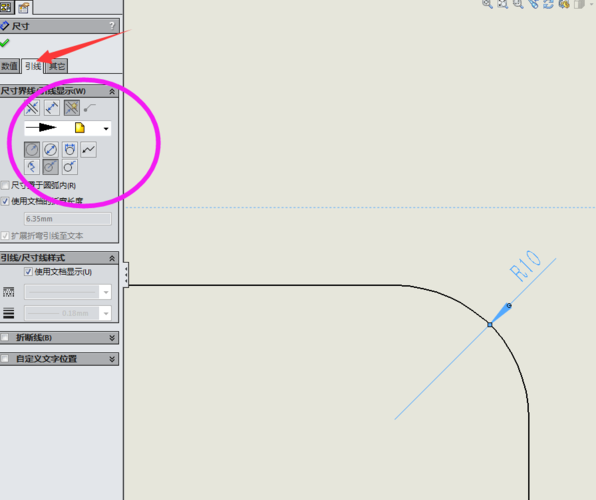Collapse the 引线/尺寸线样式 section
This screenshot has width=596, height=500.
point(112,258)
